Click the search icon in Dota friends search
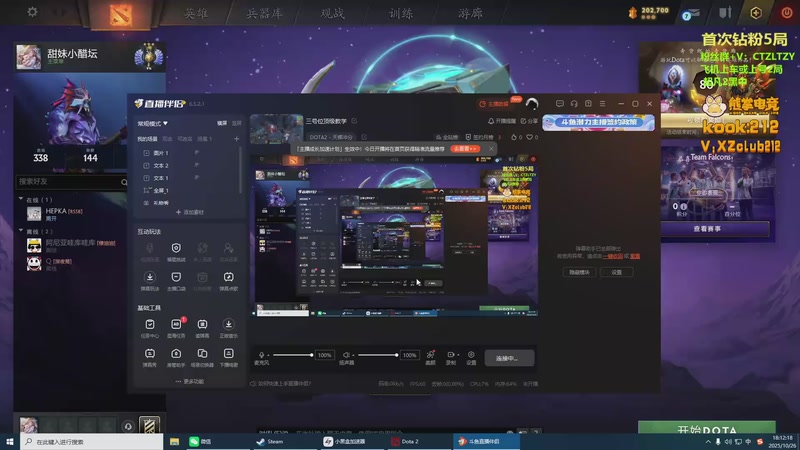The width and height of the screenshot is (800, 450). [124, 182]
